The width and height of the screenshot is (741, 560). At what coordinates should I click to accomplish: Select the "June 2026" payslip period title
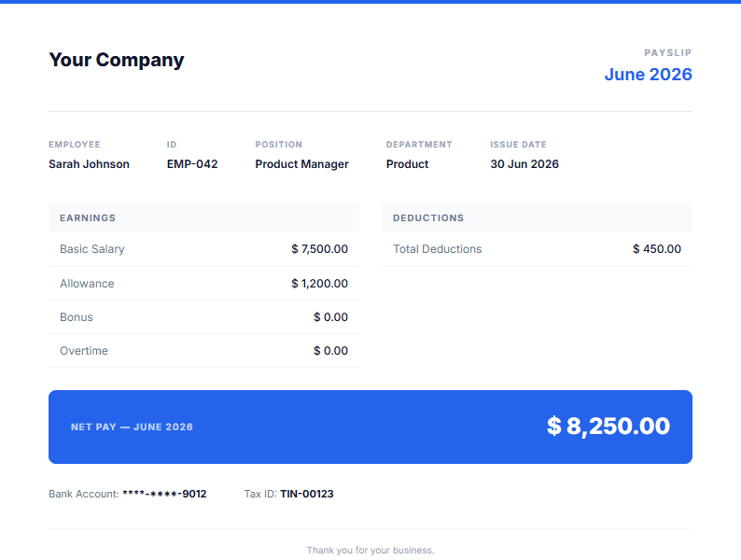(648, 74)
